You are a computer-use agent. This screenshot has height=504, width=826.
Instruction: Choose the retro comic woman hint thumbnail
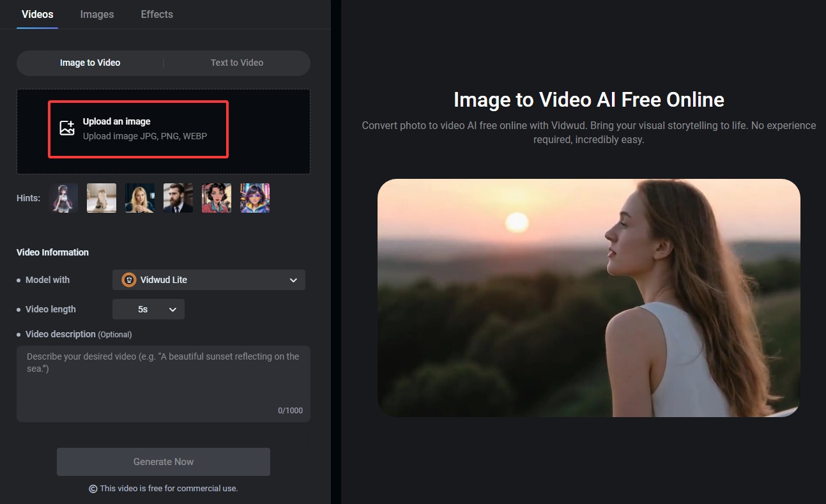coord(217,198)
